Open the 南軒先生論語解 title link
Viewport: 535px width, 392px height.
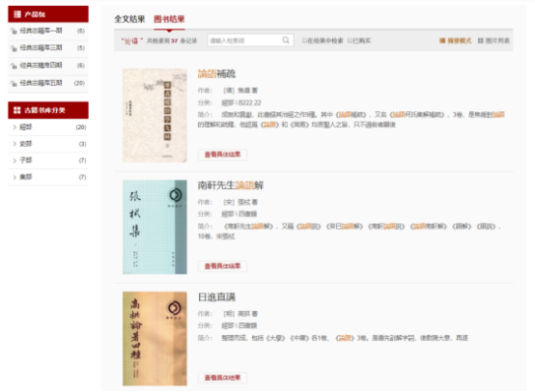230,185
